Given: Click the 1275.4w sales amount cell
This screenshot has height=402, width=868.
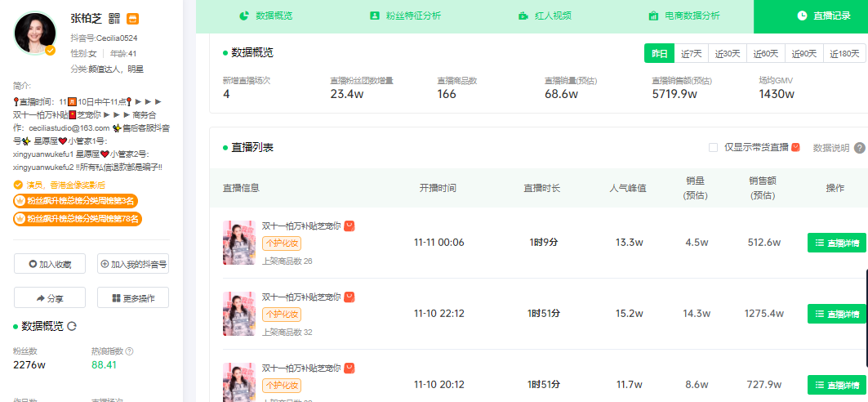Looking at the screenshot, I should point(764,314).
